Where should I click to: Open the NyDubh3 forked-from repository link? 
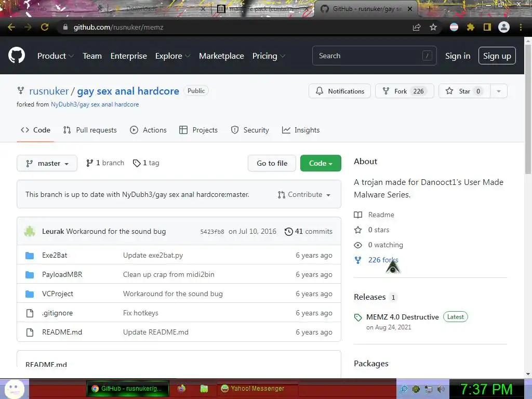pyautogui.click(x=95, y=104)
